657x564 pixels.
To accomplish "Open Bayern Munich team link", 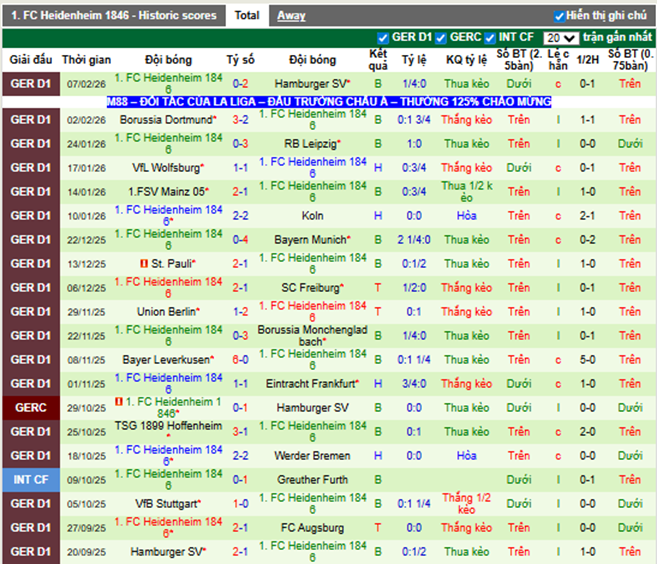I will [310, 240].
